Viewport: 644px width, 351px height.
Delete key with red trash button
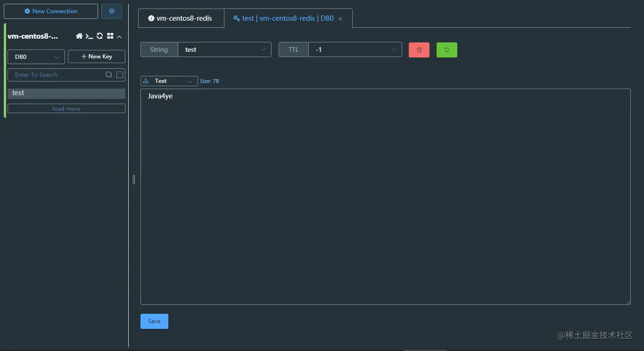(x=419, y=50)
